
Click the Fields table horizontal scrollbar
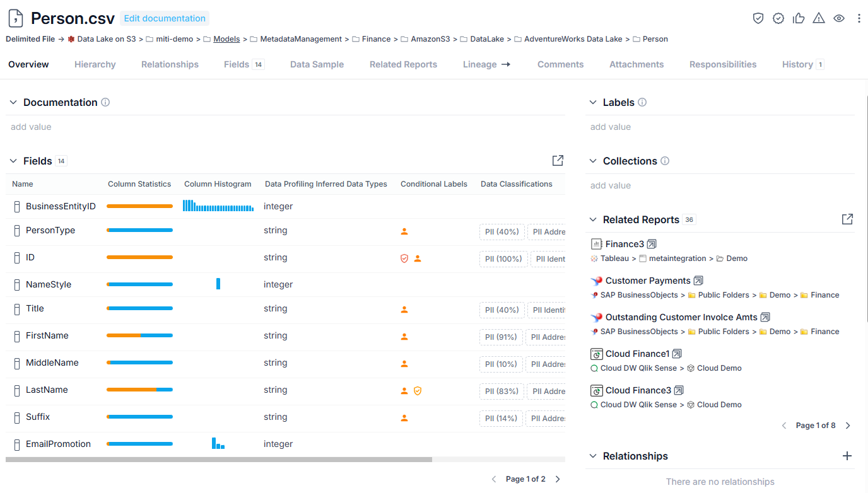(x=219, y=460)
